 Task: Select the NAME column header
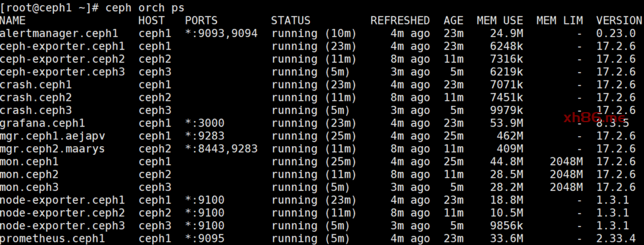click(x=13, y=21)
